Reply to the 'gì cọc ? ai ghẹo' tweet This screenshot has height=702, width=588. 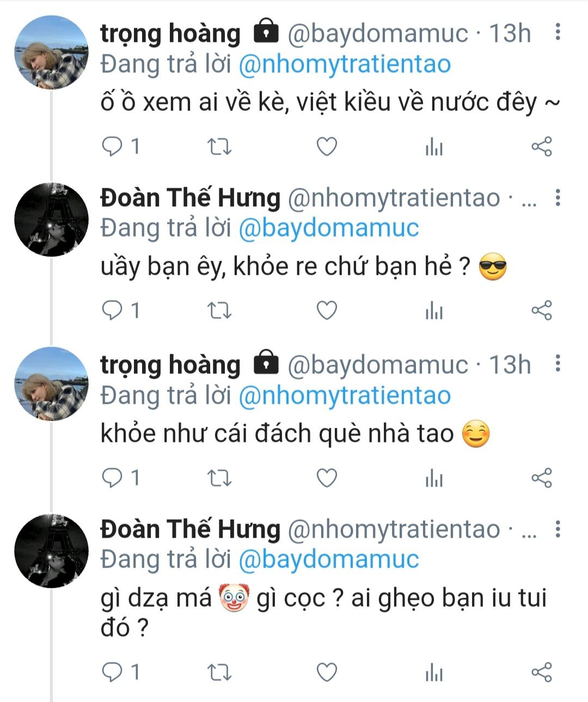(113, 672)
